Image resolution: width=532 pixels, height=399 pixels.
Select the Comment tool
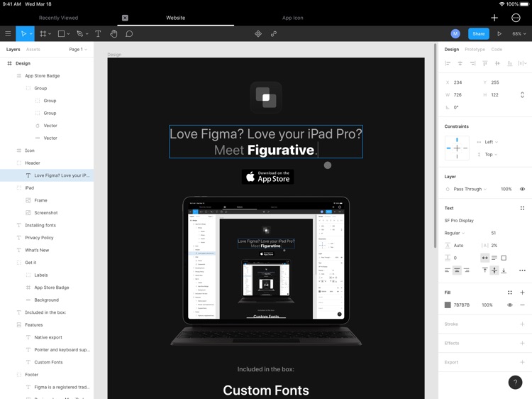(x=129, y=33)
